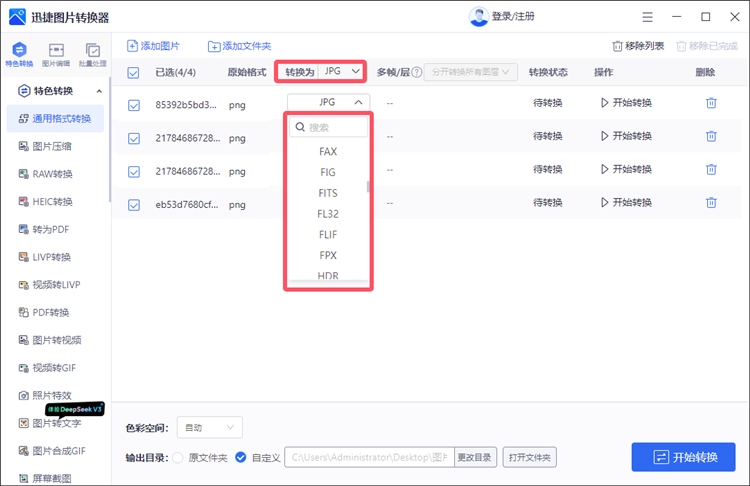The width and height of the screenshot is (750, 486).
Task: Open the 分开转换所有图层 dropdown
Action: point(470,72)
